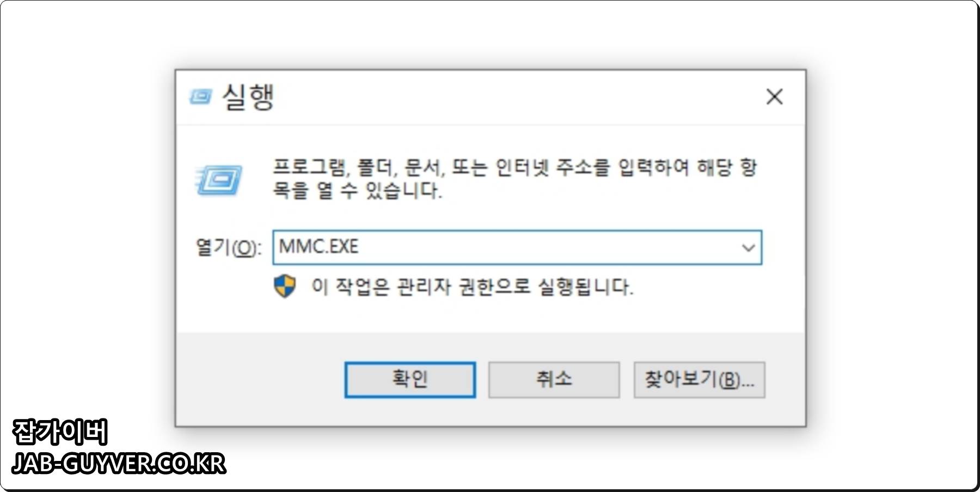Cancel the dialog with 취소 button
Viewport: 980px width, 492px height.
click(554, 380)
